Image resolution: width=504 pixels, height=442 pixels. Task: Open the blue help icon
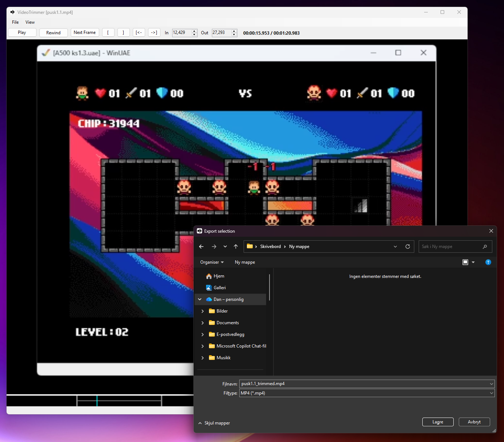coord(488,262)
